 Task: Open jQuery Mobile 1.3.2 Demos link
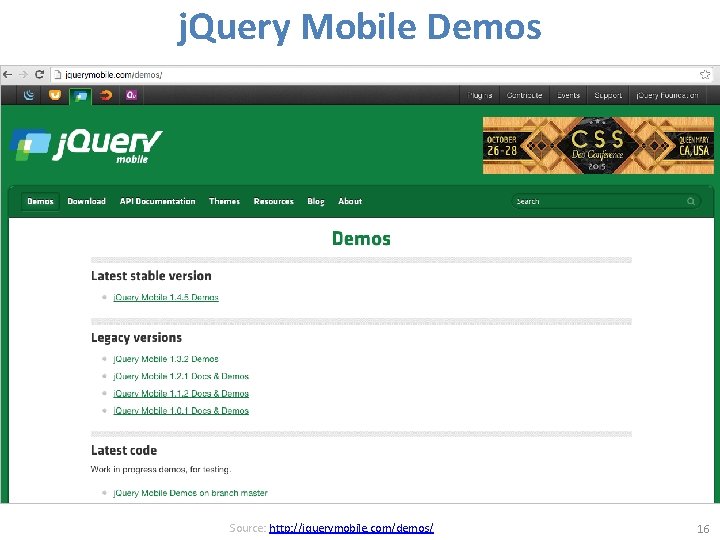point(166,359)
